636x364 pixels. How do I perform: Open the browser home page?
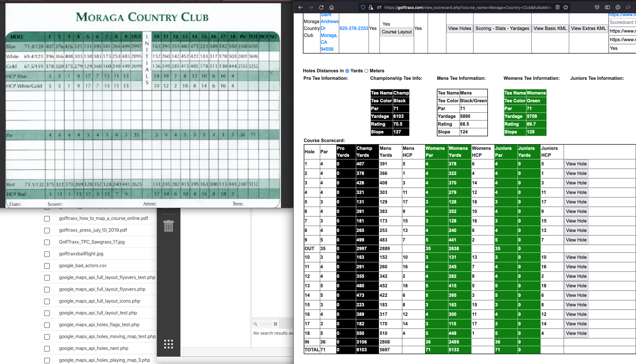point(332,7)
